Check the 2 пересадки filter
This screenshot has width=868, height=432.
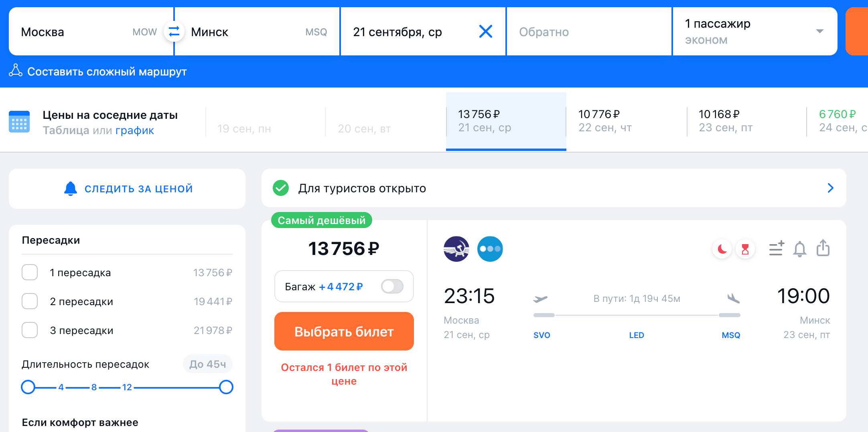[x=30, y=302]
